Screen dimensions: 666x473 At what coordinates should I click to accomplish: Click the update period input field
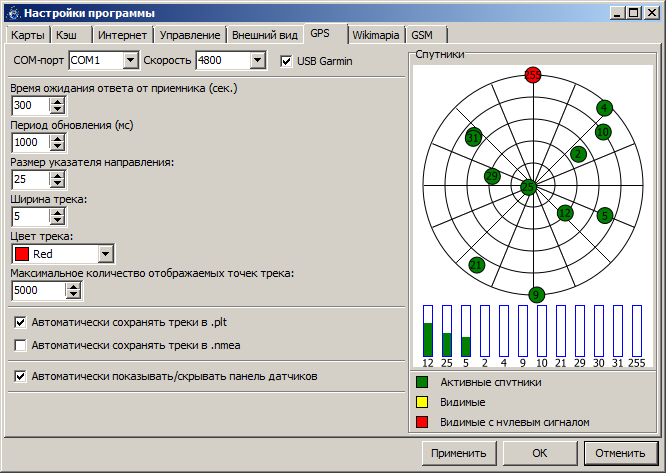(x=30, y=142)
